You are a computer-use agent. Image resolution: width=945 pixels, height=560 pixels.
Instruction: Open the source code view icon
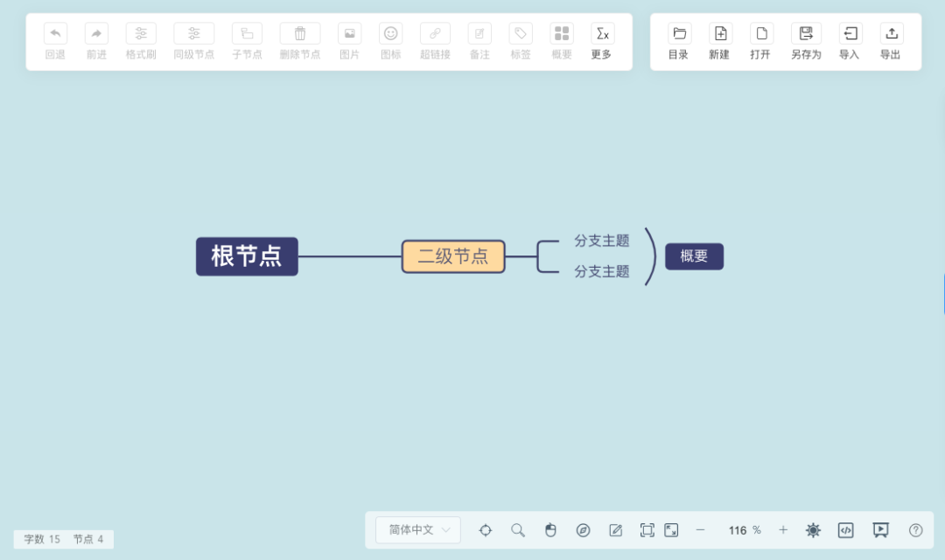(845, 529)
